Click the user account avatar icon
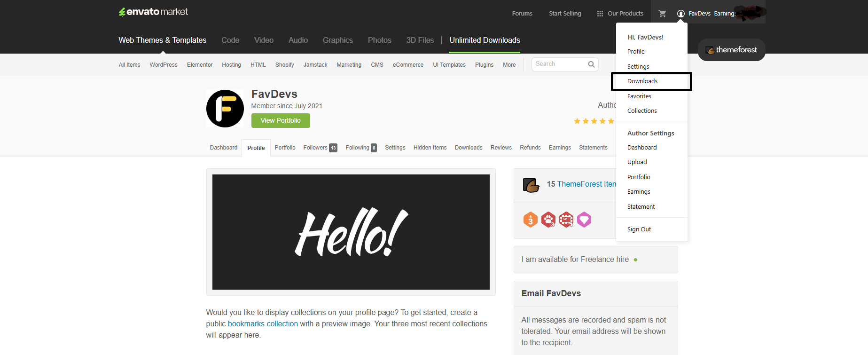Screen dimensions: 868x355 point(680,14)
